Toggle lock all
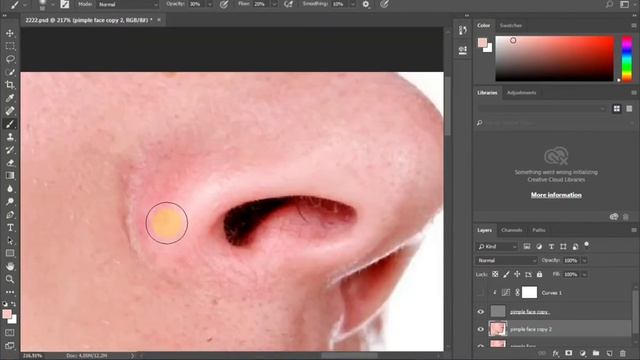640x360 pixels. [x=539, y=274]
